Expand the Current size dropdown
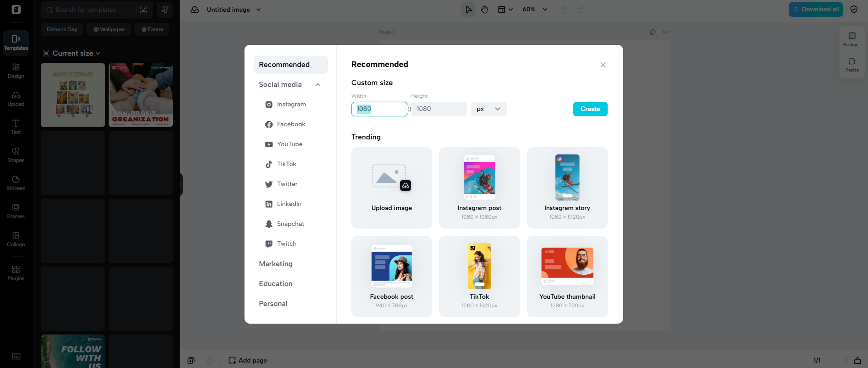Image resolution: width=868 pixels, height=368 pixels. (x=72, y=53)
